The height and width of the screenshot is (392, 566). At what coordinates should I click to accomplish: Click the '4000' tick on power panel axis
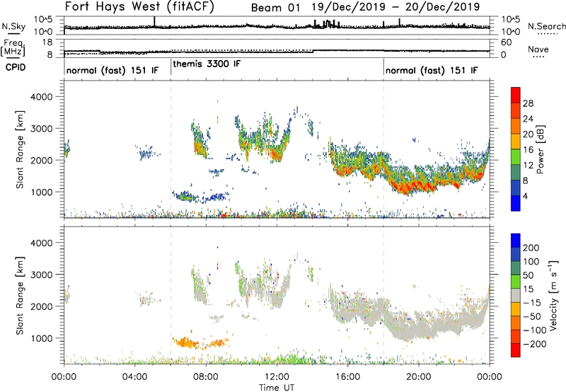pyautogui.click(x=42, y=97)
